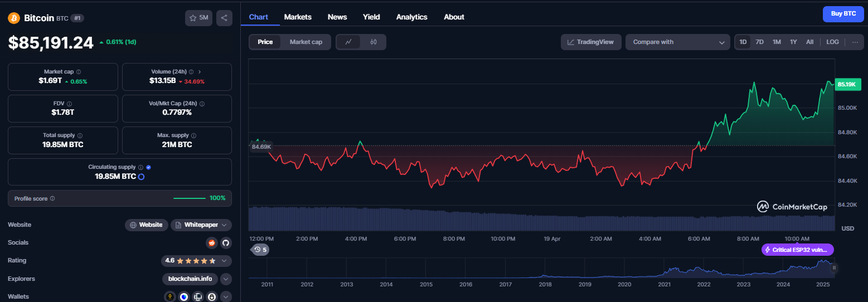The height and width of the screenshot is (302, 868).
Task: Click the blue shield wallet icon
Action: (184, 297)
